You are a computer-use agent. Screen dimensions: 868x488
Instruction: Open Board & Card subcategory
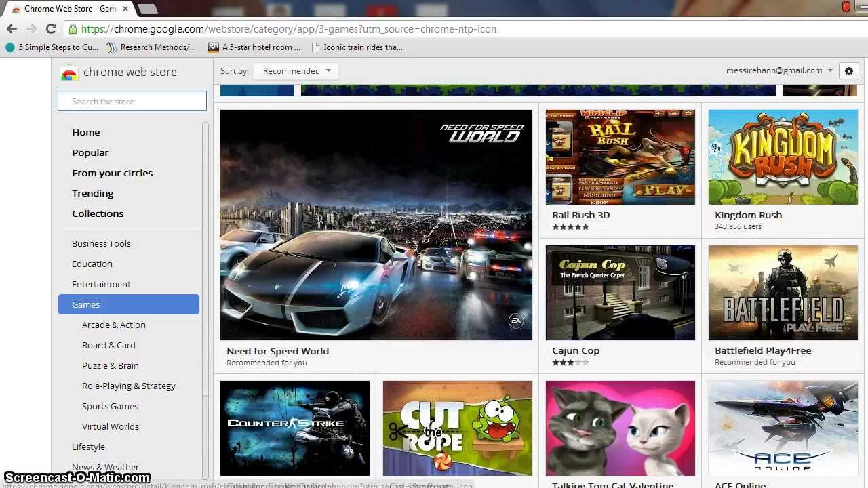click(108, 345)
